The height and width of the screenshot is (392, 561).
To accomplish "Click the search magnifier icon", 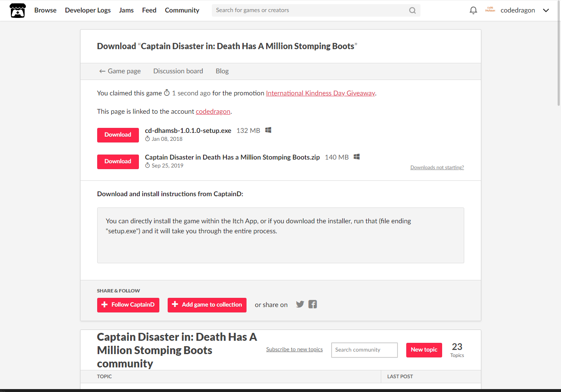I will (x=412, y=10).
